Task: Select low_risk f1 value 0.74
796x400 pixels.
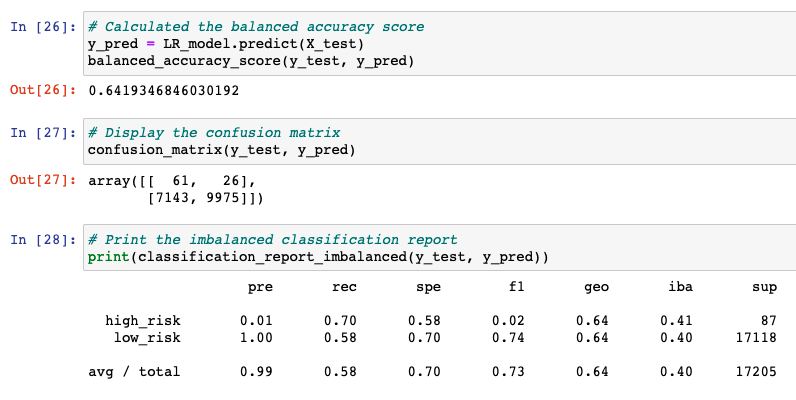Action: click(508, 338)
